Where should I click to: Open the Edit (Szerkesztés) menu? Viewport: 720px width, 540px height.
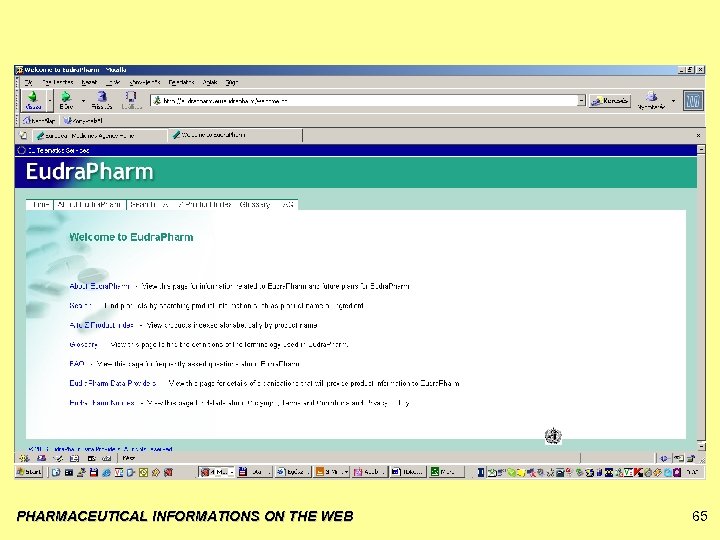[57, 82]
